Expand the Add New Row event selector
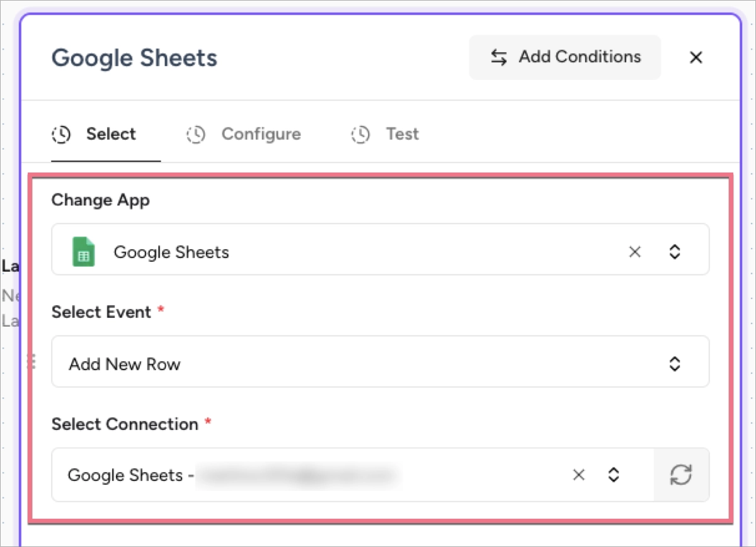The width and height of the screenshot is (756, 547). (x=675, y=363)
